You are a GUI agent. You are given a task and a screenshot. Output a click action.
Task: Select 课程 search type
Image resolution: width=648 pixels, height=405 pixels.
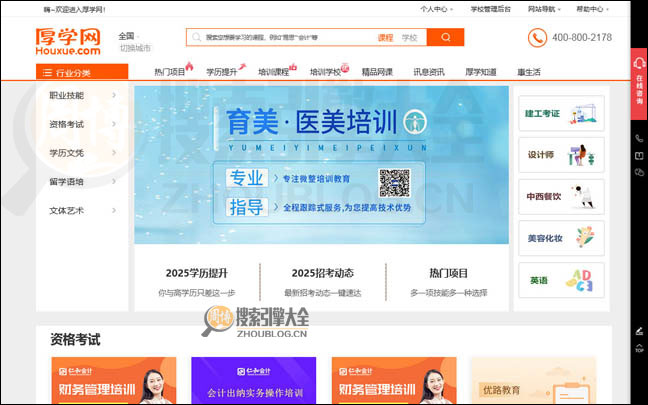click(x=385, y=38)
